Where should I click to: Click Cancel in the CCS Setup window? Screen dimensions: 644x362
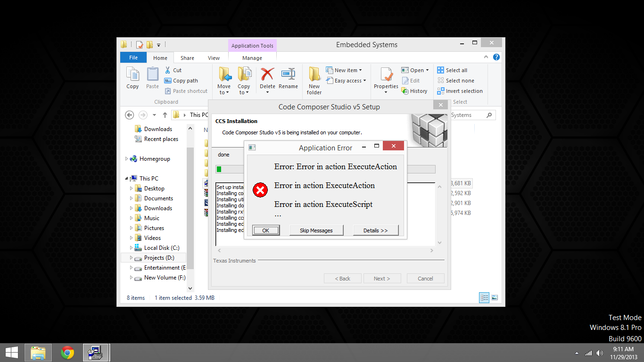coord(425,279)
